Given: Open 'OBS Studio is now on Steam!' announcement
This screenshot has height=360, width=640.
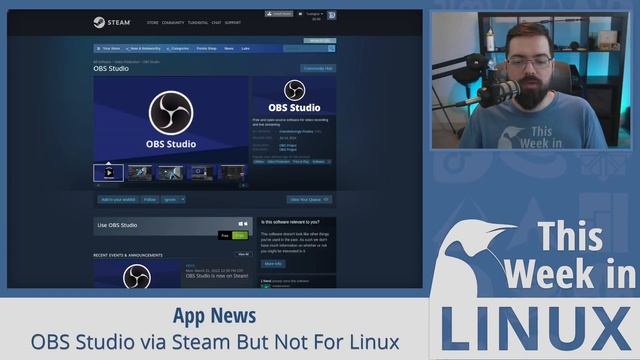Looking at the screenshot, I should [x=217, y=276].
